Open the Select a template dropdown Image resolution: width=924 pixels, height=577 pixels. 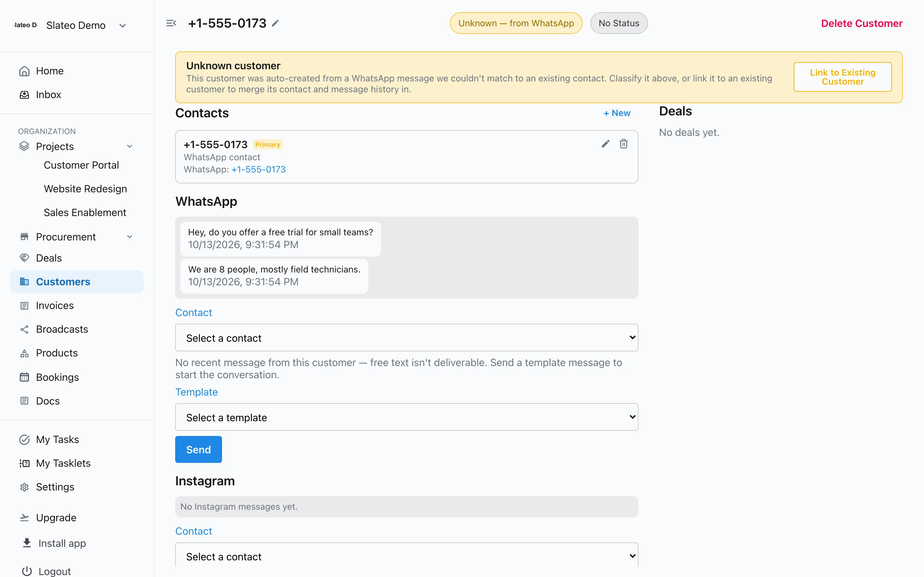pos(406,417)
